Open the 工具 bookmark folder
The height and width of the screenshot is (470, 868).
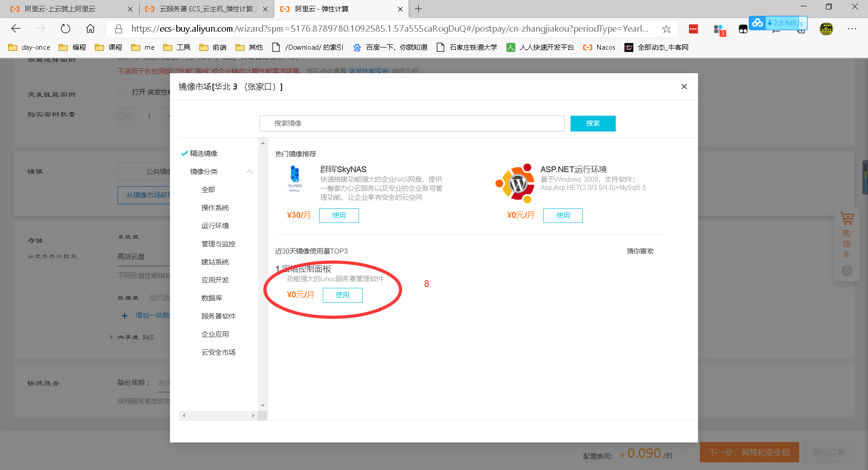coord(177,47)
